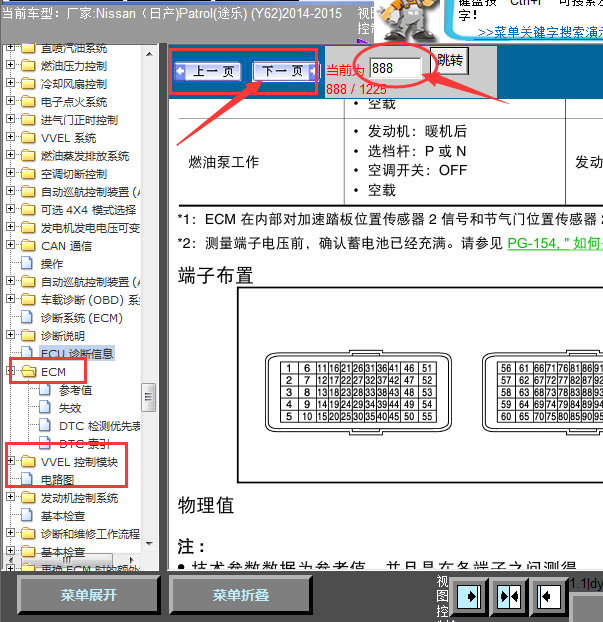Click the 基本检查 document icon
Image resolution: width=603 pixels, height=622 pixels.
[27, 515]
